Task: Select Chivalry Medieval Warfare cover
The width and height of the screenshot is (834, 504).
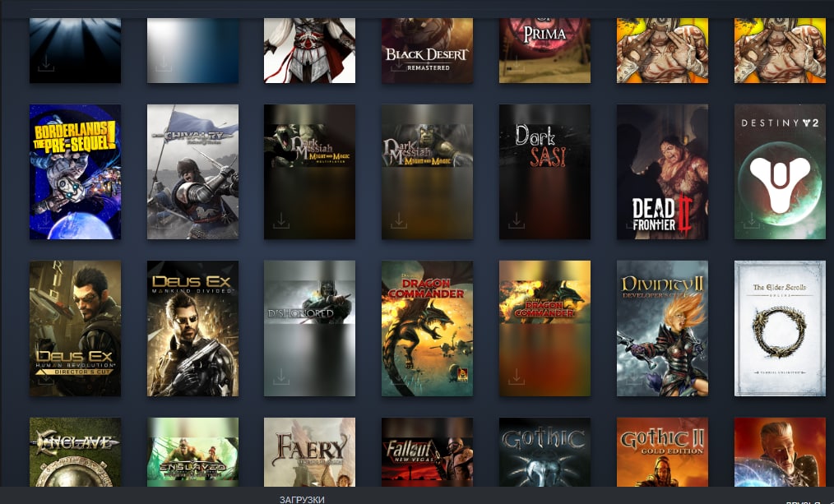Action: click(192, 172)
